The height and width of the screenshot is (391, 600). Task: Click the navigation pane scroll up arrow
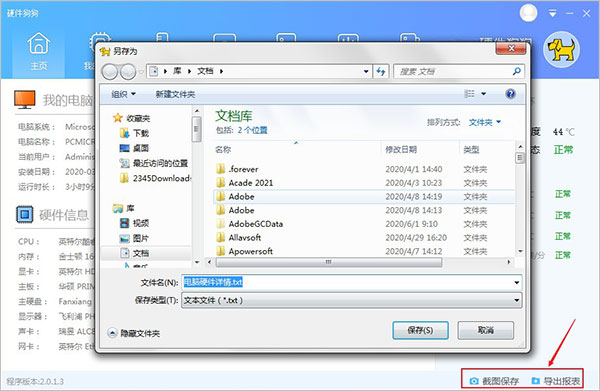coord(197,111)
